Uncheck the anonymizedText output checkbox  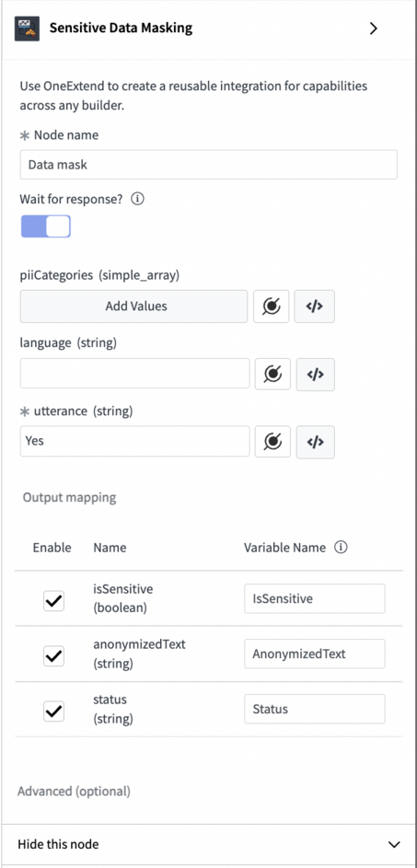[x=53, y=656]
